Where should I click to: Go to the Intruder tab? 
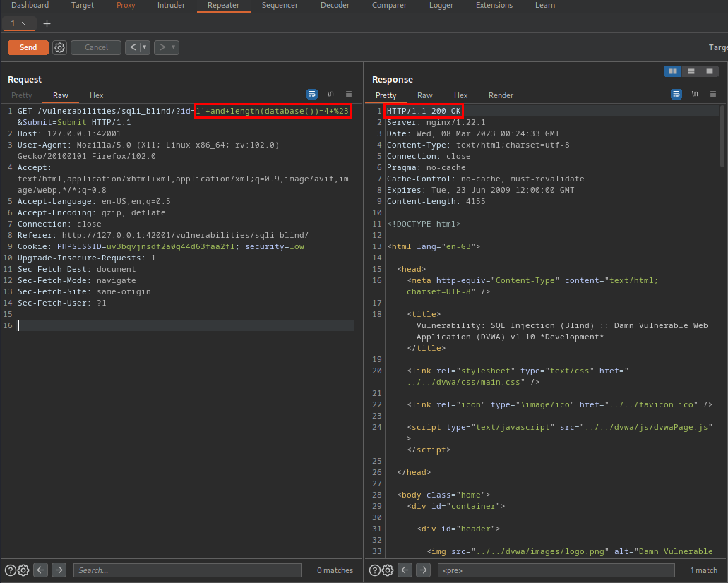click(171, 5)
